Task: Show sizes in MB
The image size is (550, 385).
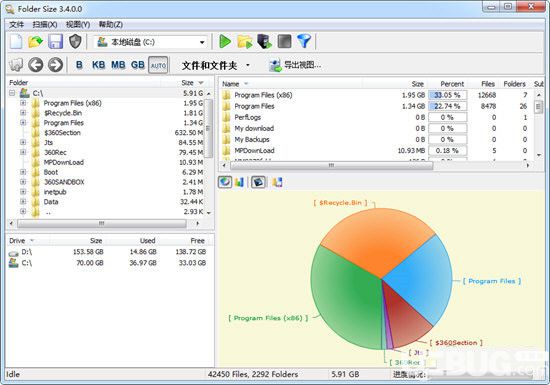Action: [x=118, y=65]
